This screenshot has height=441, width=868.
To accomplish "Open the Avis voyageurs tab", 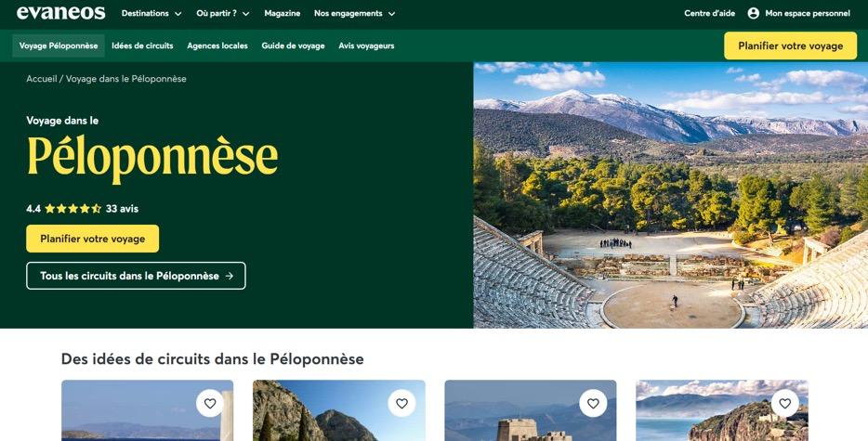I will click(x=366, y=45).
